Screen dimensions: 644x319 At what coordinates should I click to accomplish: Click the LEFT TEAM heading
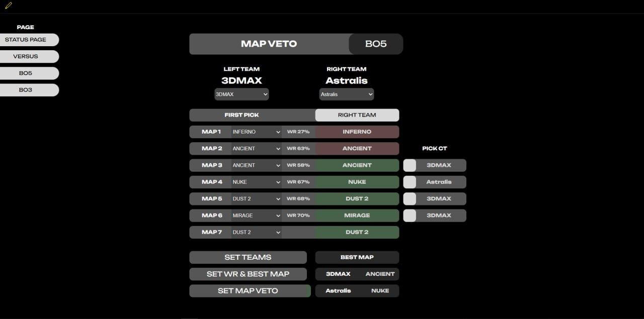242,69
